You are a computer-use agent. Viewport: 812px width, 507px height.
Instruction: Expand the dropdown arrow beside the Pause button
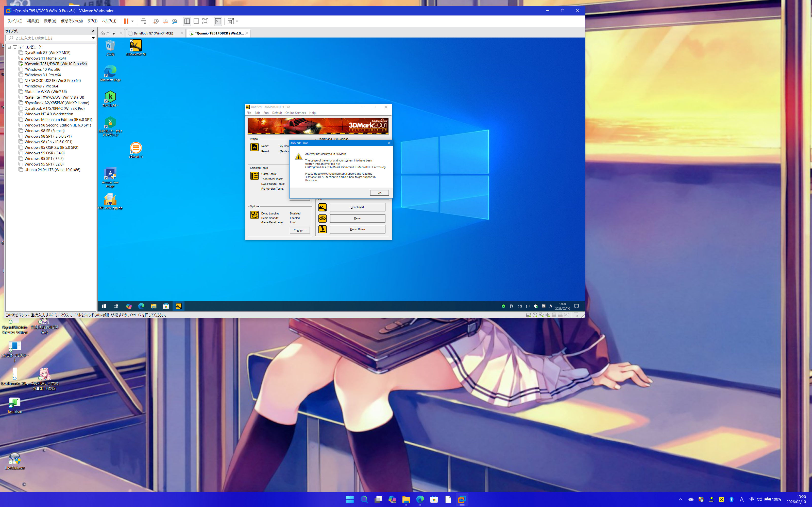click(x=132, y=21)
